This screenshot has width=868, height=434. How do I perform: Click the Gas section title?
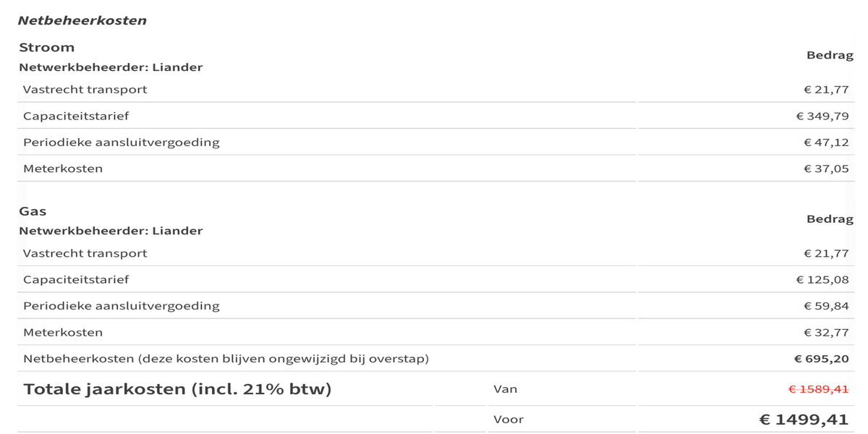33,211
